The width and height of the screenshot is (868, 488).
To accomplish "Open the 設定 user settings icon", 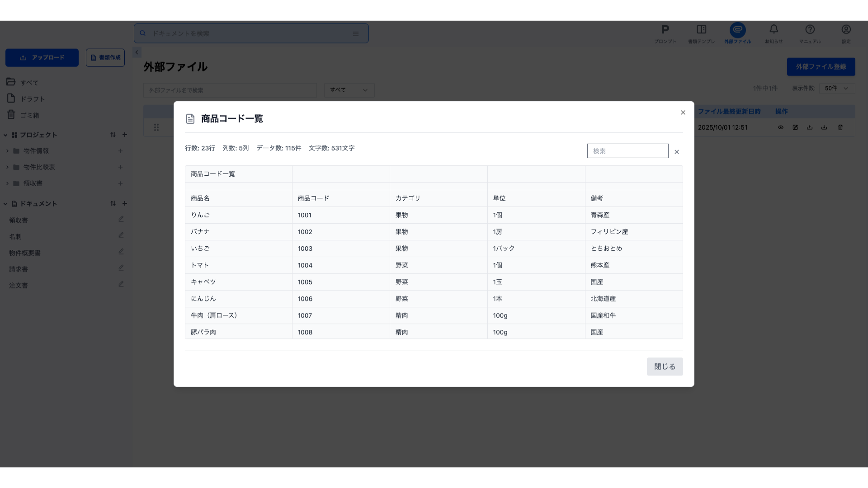I will click(x=846, y=33).
